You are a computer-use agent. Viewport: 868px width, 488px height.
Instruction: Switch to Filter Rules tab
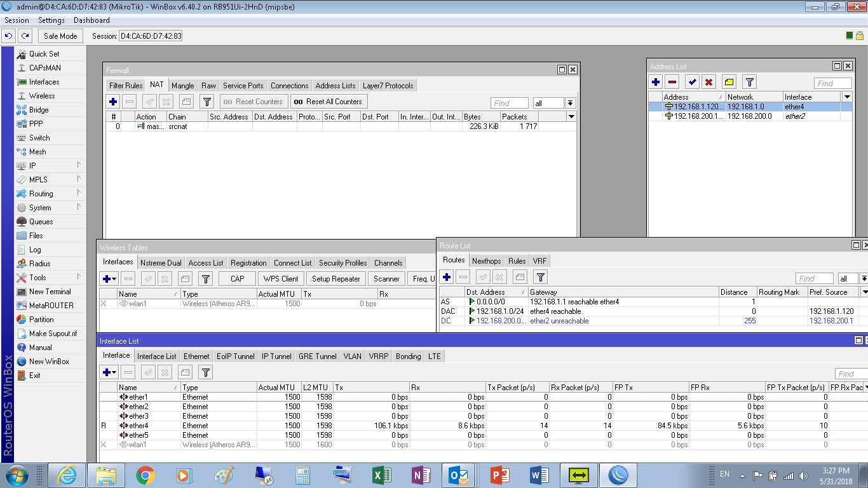pyautogui.click(x=126, y=86)
